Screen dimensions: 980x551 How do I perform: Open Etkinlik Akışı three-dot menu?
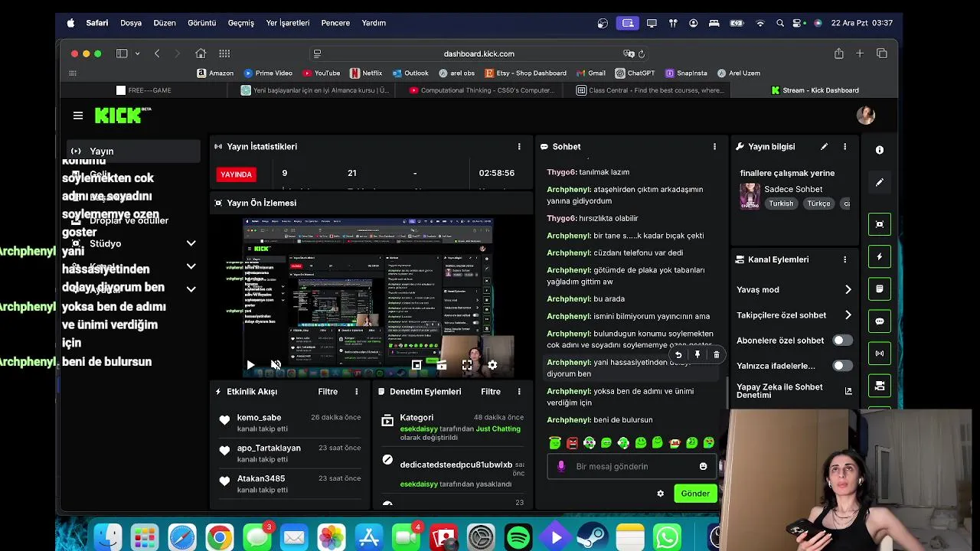[356, 391]
